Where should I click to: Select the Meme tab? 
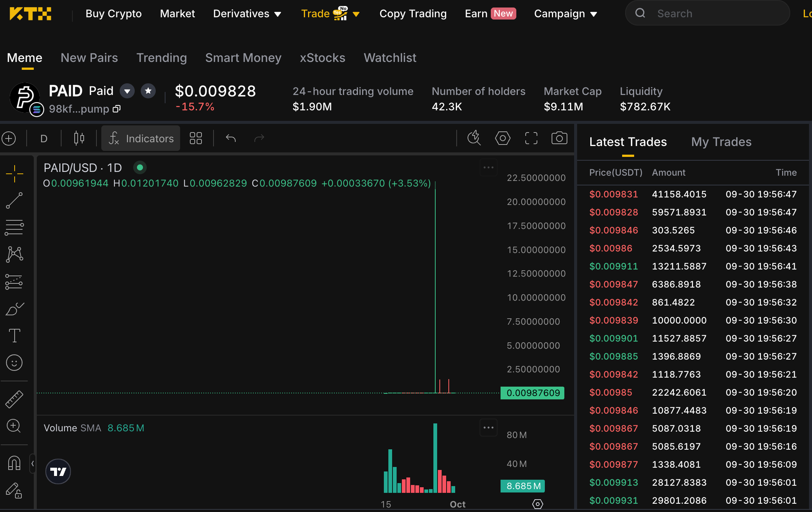coord(25,58)
